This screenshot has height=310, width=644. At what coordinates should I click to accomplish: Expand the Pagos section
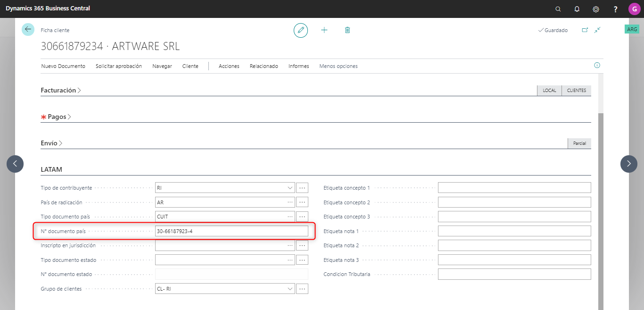coord(59,117)
